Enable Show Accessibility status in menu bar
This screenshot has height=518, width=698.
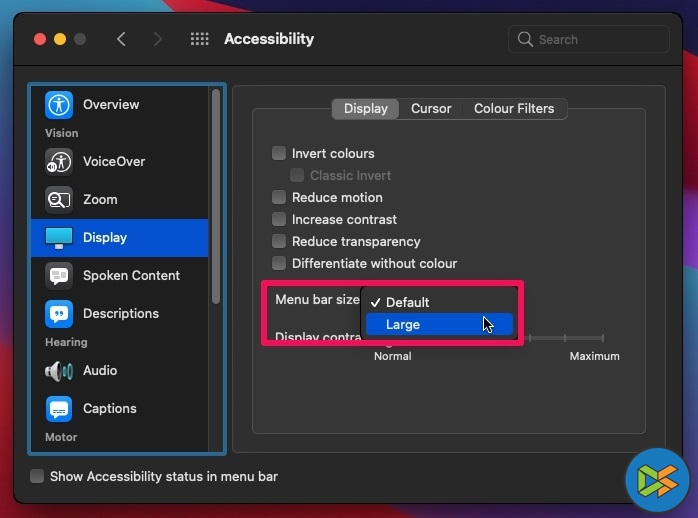click(37, 477)
